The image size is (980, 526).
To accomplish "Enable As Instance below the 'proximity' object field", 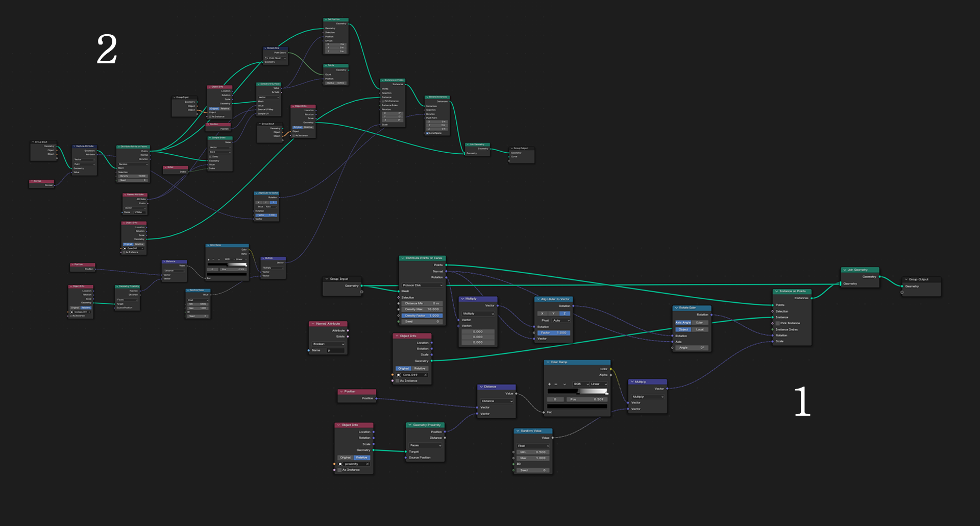I will click(339, 470).
